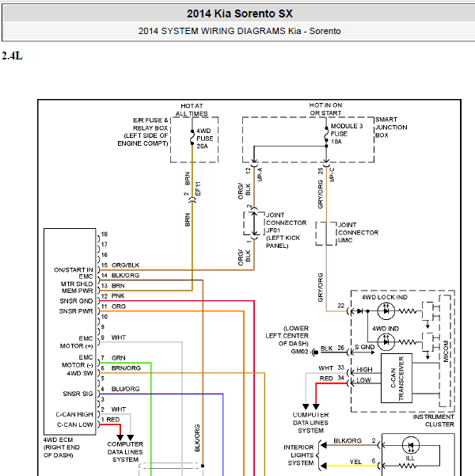Click the '4WD IND' label
Screen dimensions: 475x476
pyautogui.click(x=386, y=329)
